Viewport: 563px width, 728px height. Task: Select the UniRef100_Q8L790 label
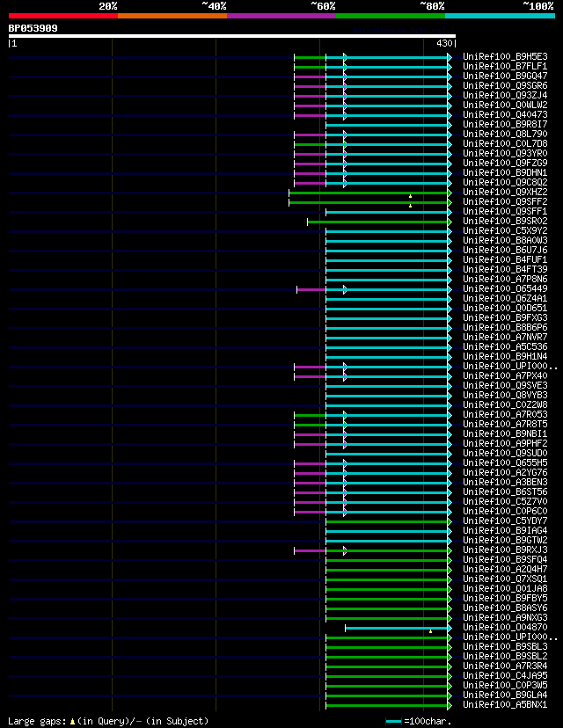click(x=506, y=135)
